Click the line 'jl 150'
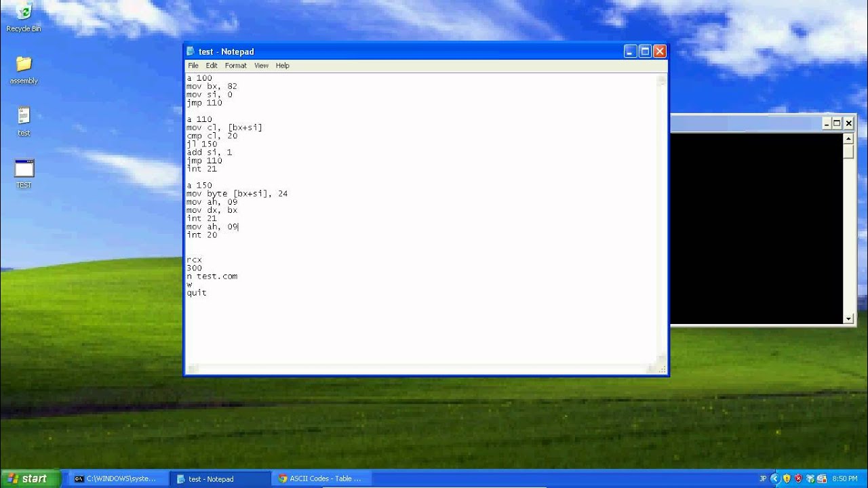The image size is (868, 488). point(201,144)
